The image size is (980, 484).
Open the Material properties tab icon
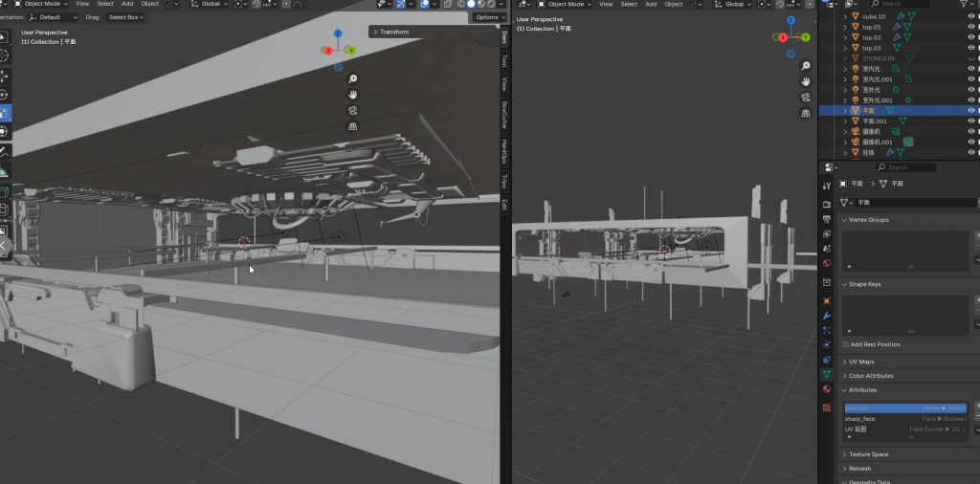tap(827, 389)
